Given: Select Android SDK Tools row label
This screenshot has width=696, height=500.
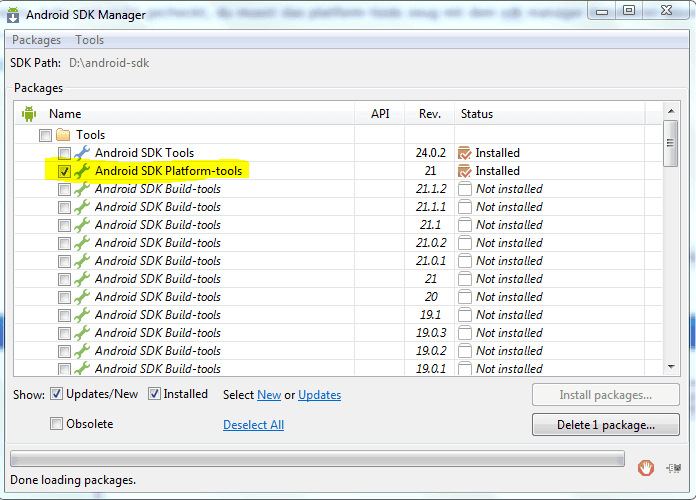Looking at the screenshot, I should point(145,153).
